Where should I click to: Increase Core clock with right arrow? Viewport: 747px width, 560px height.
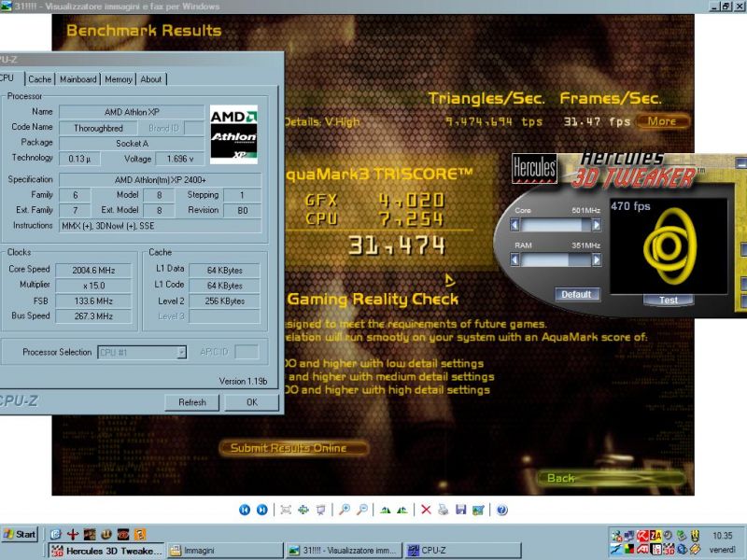tap(596, 225)
